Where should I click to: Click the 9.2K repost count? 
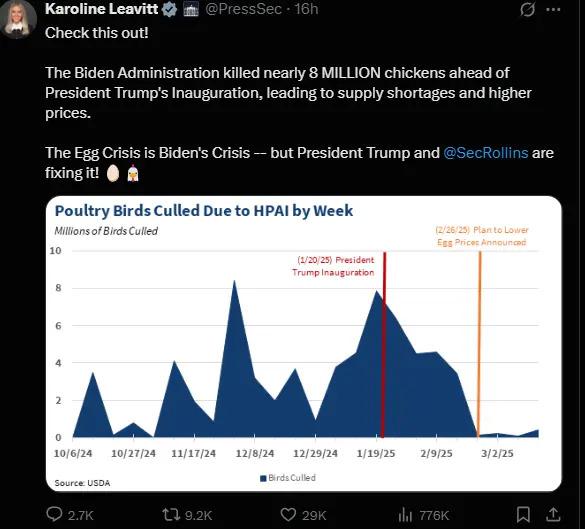click(198, 515)
